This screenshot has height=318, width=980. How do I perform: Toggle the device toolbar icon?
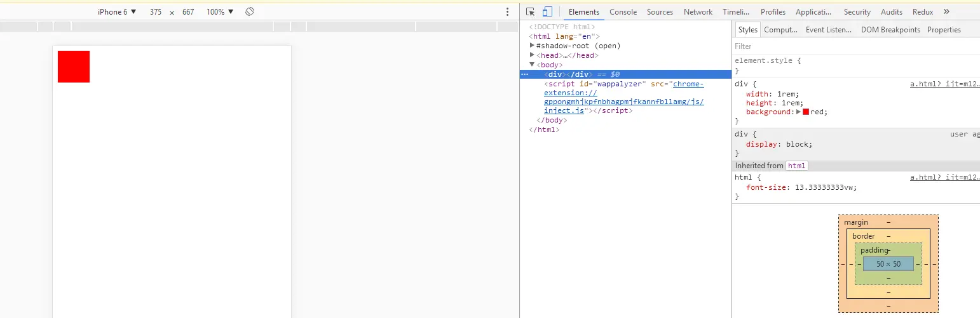pos(547,11)
